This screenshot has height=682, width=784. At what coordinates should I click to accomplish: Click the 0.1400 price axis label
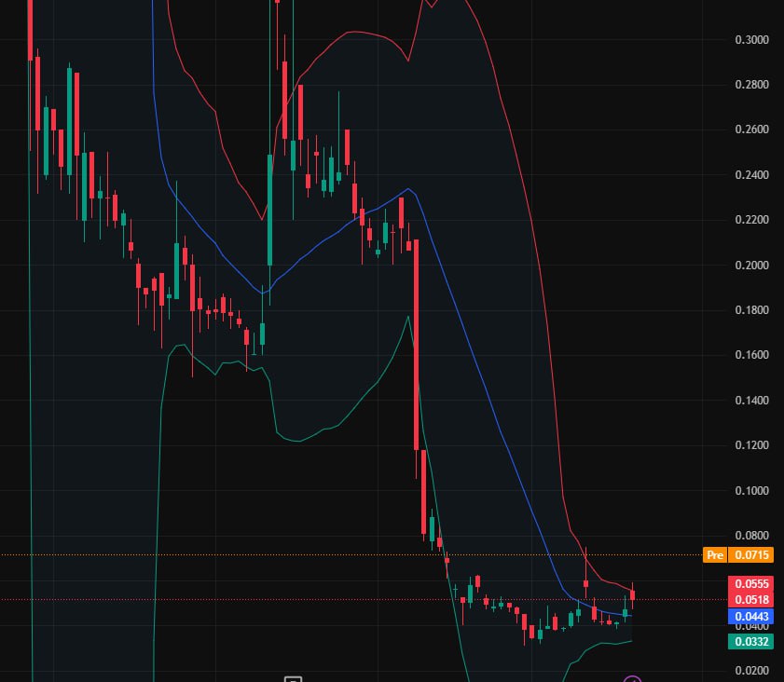coord(751,401)
